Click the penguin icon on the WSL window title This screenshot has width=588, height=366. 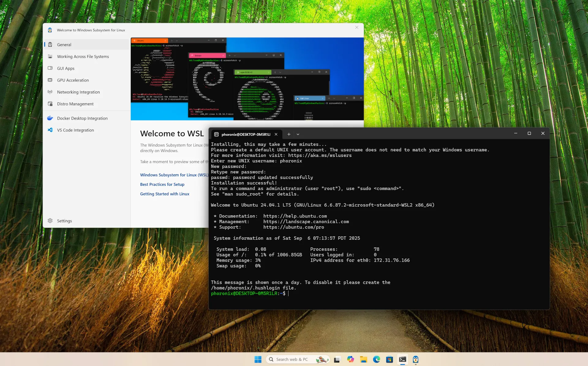[x=50, y=30]
